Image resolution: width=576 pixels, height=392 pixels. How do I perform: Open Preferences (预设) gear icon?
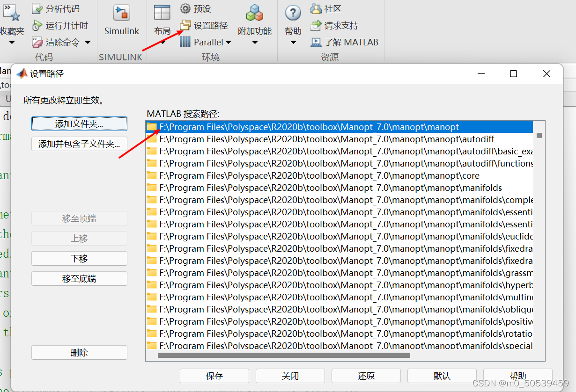185,8
